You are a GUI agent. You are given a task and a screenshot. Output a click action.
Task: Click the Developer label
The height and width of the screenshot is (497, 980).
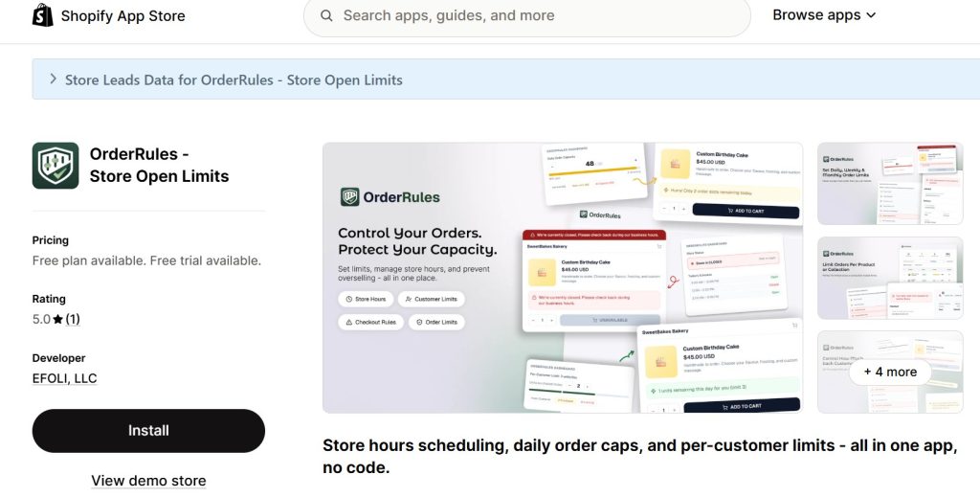(x=58, y=358)
